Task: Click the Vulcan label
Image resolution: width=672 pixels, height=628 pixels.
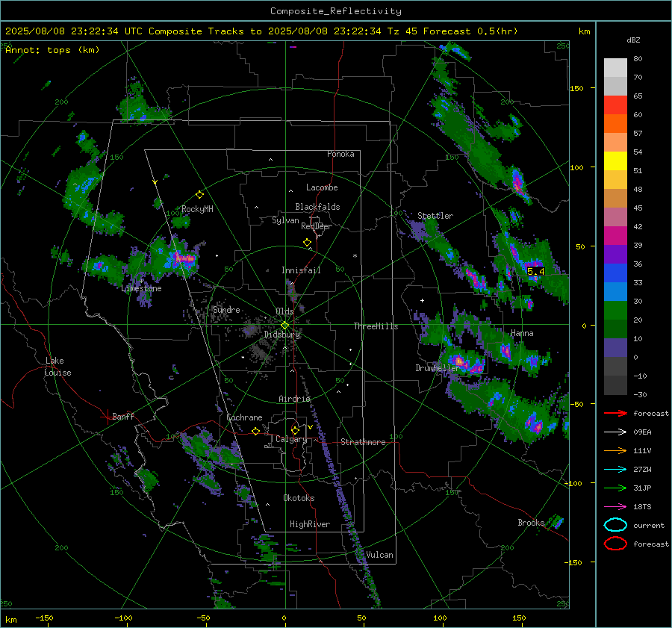Action: point(380,555)
